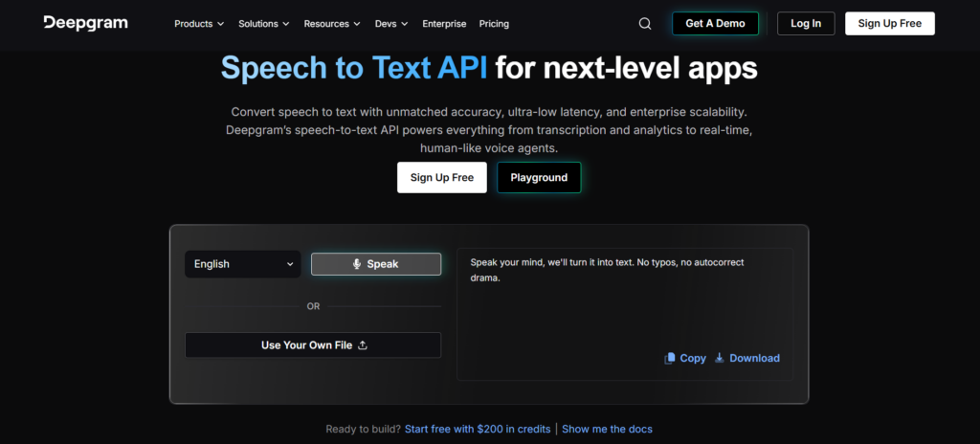Expand the Devs menu chevron
Image resolution: width=980 pixels, height=444 pixels.
tap(405, 24)
